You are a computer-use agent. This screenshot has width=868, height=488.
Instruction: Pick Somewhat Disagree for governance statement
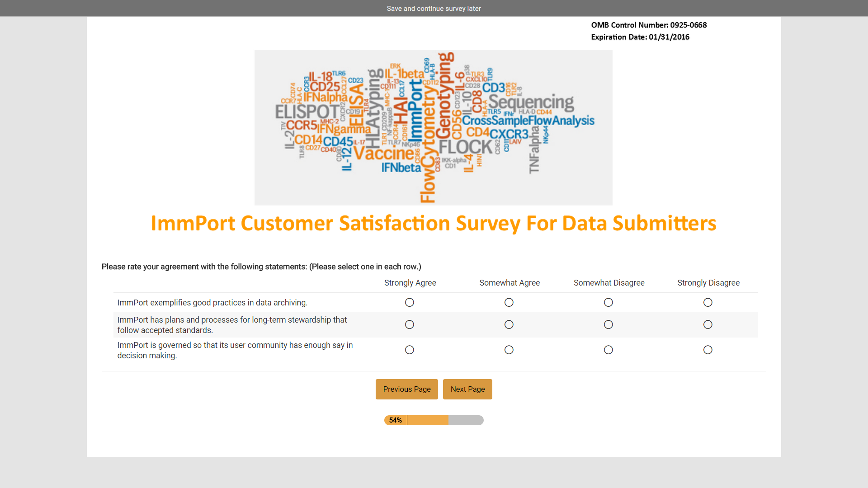tap(609, 350)
